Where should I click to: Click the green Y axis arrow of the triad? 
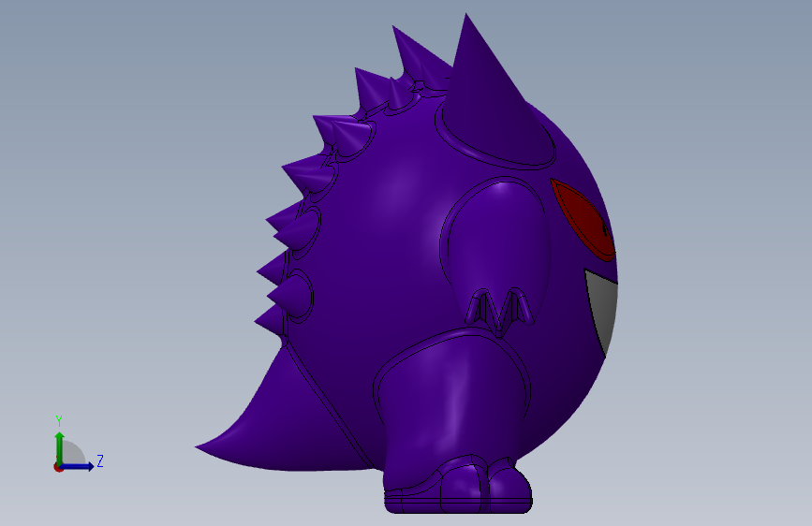tap(60, 447)
